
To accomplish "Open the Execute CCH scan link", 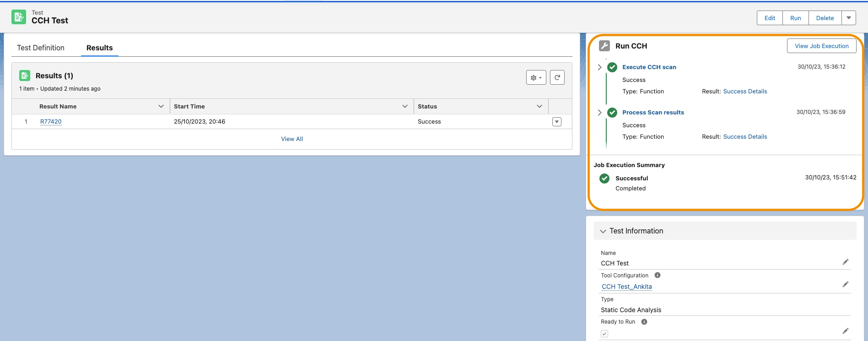I will (649, 67).
